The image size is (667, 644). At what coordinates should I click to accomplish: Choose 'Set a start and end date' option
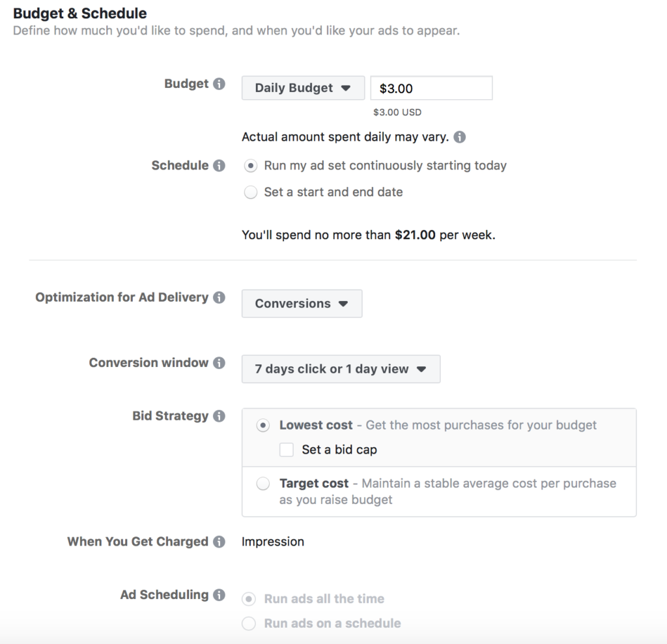250,192
